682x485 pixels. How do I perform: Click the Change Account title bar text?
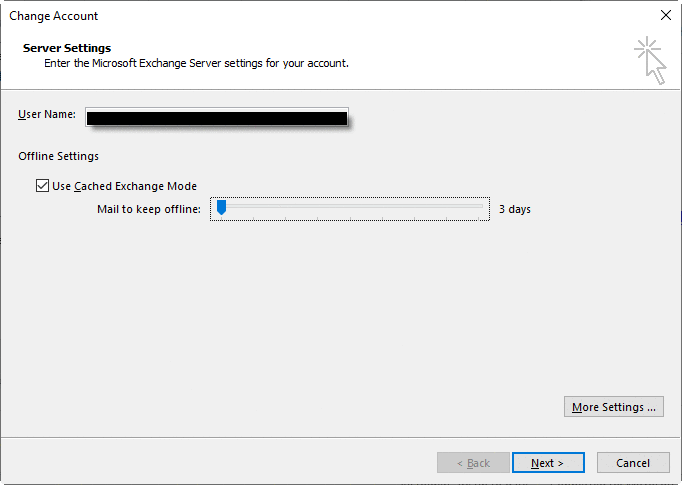click(x=54, y=16)
